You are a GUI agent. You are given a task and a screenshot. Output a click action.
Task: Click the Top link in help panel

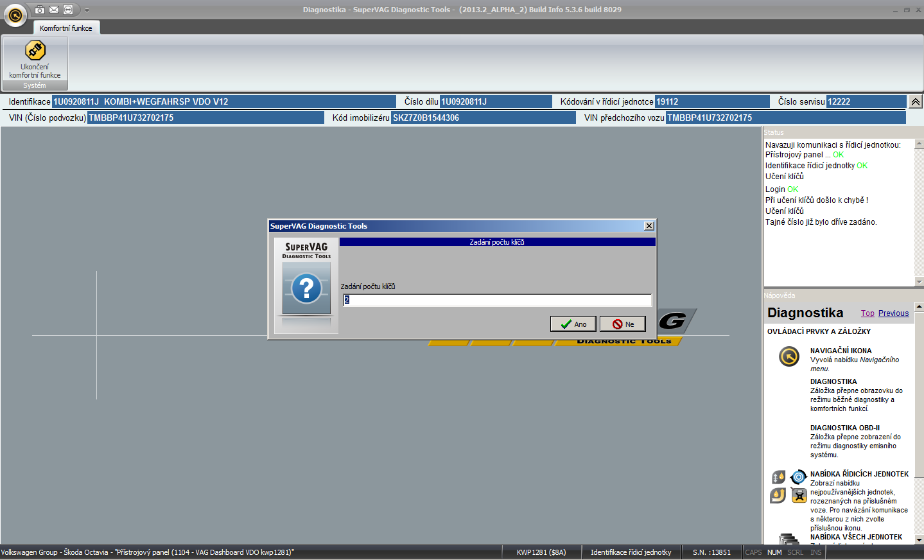867,313
